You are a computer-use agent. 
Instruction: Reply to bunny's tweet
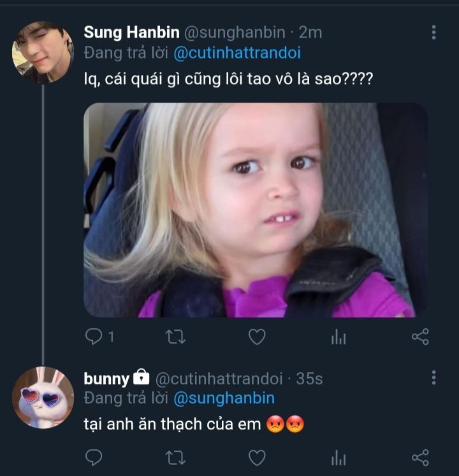94,457
